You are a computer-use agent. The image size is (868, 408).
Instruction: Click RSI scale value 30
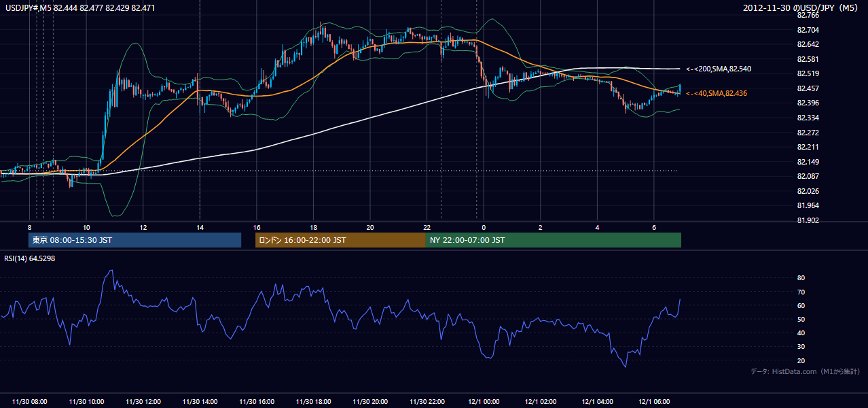(x=801, y=347)
